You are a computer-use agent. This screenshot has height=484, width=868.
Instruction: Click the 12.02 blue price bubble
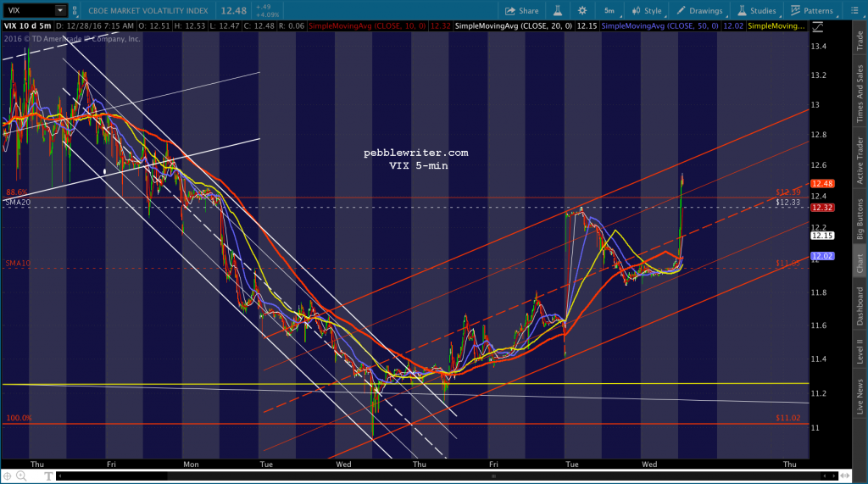822,256
